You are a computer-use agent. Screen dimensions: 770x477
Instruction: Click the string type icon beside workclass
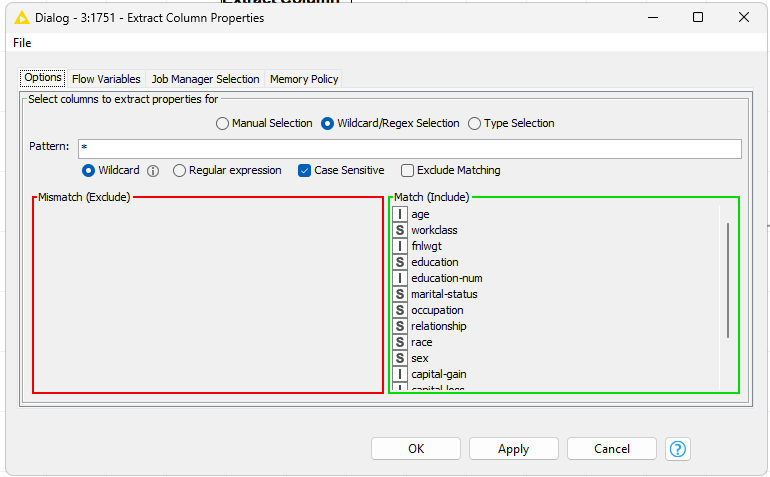coord(400,230)
